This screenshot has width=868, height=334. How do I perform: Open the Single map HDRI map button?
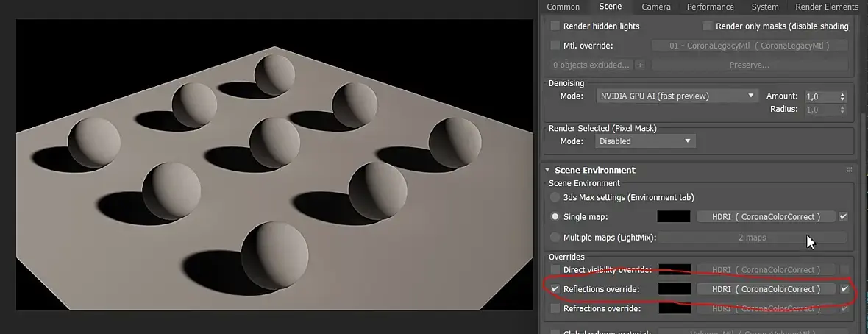(766, 216)
